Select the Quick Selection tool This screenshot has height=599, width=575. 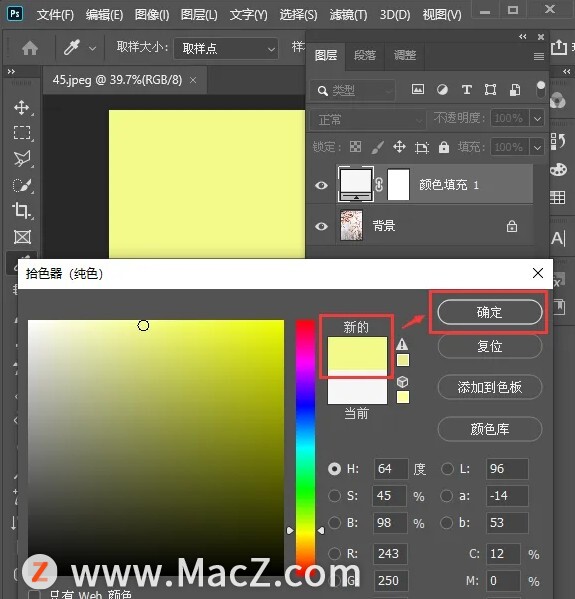point(22,185)
